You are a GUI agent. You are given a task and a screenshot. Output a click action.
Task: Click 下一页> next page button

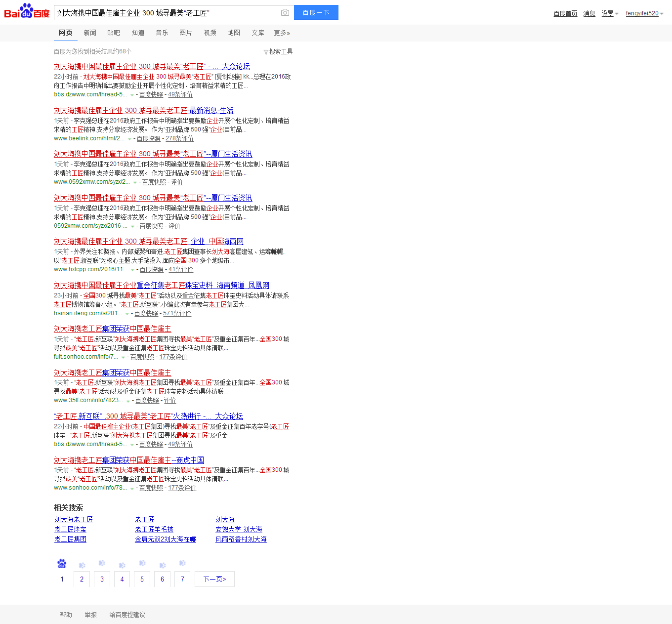(x=214, y=579)
